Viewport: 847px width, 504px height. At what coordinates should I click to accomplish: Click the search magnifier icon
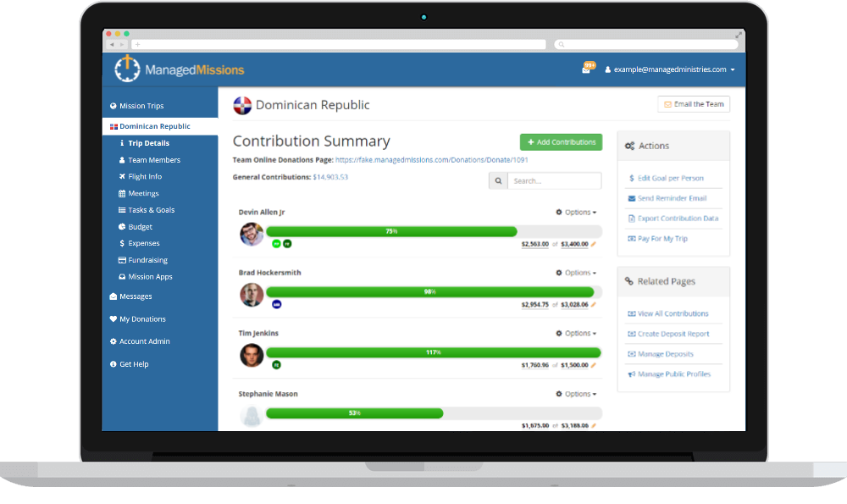point(498,181)
